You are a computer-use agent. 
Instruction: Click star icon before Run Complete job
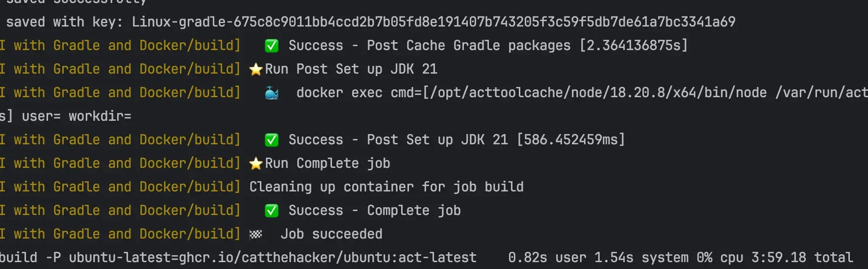tap(256, 163)
